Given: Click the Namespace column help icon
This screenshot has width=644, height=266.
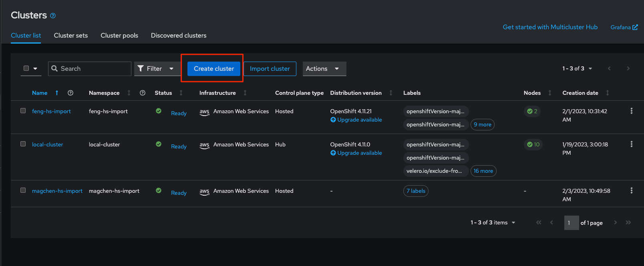Looking at the screenshot, I should tap(143, 93).
